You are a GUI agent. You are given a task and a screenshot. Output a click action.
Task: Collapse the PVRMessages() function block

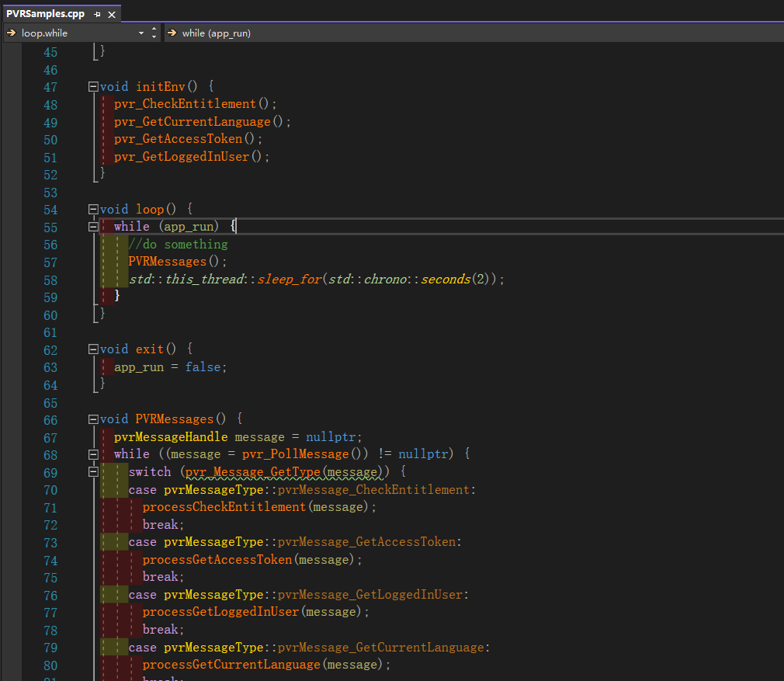click(93, 419)
